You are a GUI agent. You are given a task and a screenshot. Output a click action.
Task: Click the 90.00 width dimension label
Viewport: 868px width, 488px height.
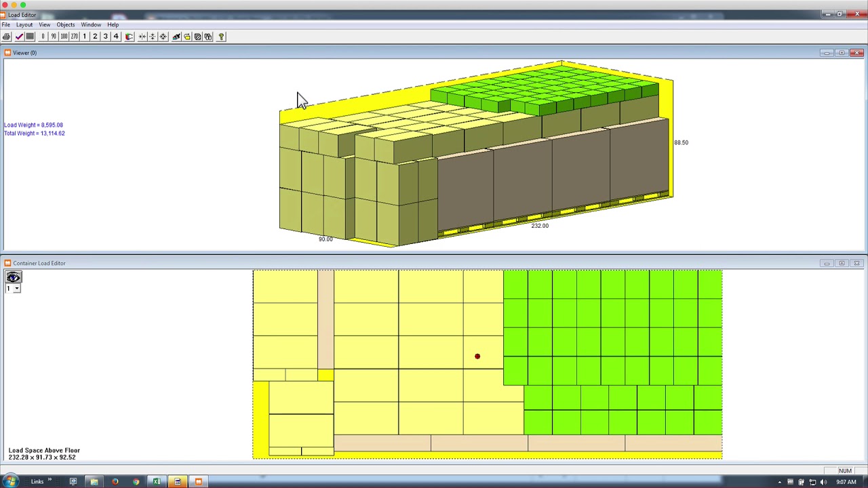tap(325, 239)
